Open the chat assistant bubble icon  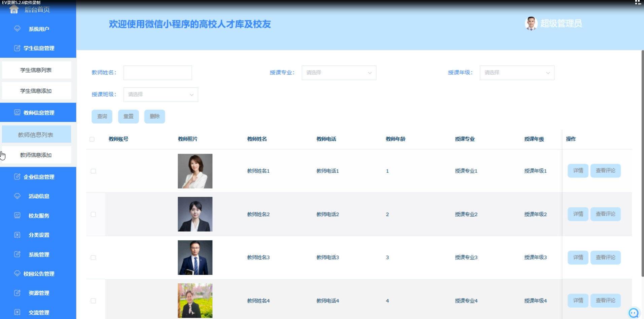[634, 313]
